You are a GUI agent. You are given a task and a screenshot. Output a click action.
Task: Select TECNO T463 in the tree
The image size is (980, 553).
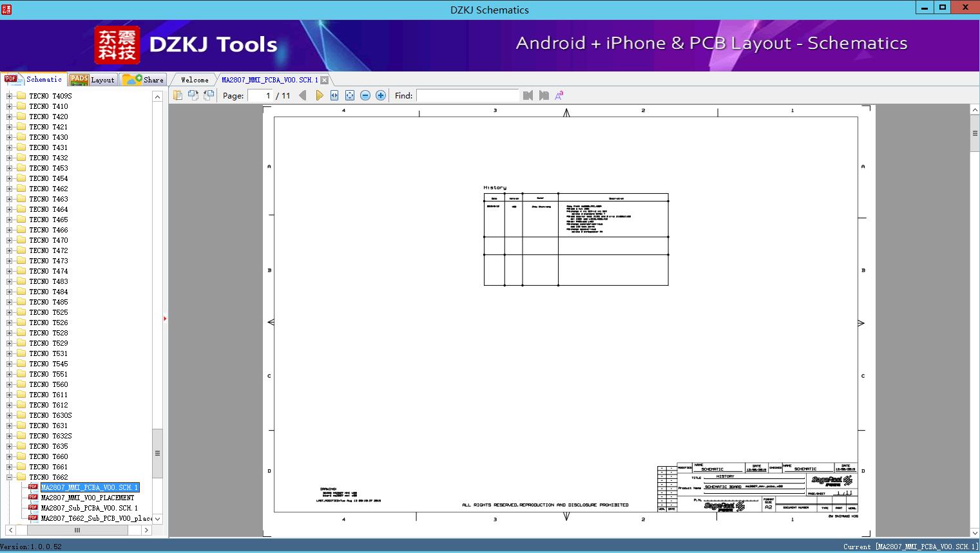point(48,199)
